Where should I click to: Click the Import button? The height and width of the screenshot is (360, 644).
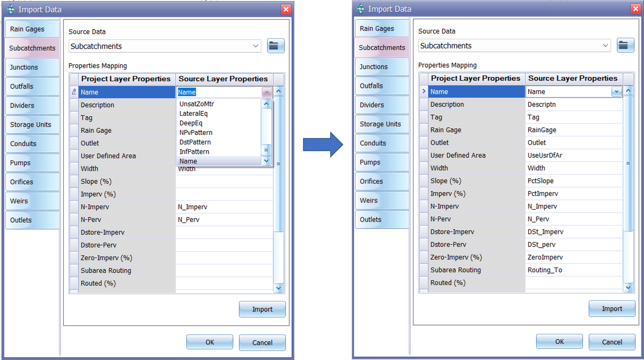pos(262,309)
